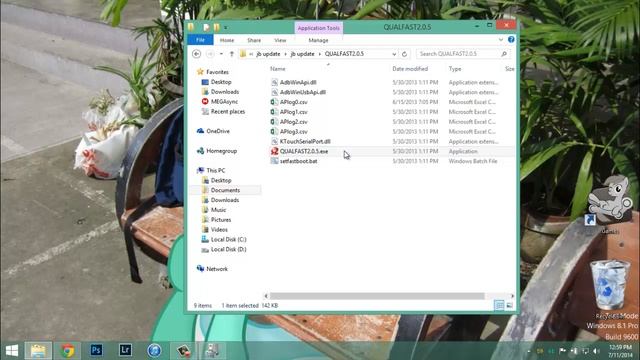Click the APlog0.csv Excel icon
This screenshot has width=640, height=360.
[x=274, y=102]
